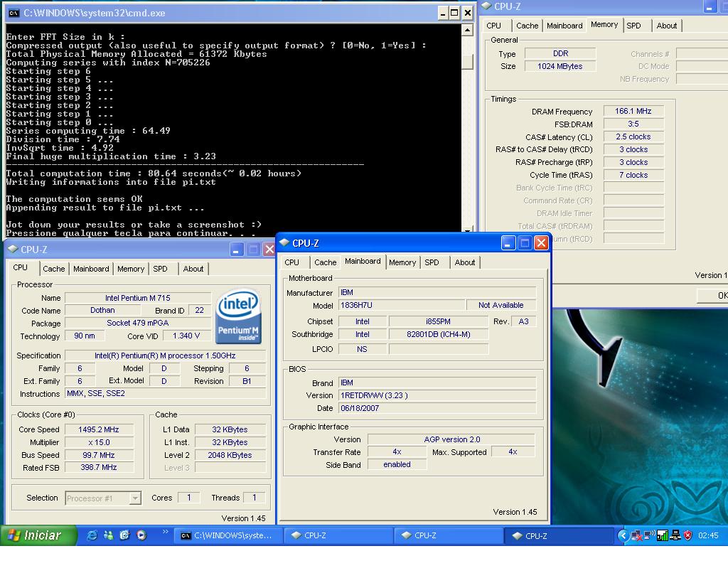Click the cmd window scrollbar thumb

(x=467, y=62)
